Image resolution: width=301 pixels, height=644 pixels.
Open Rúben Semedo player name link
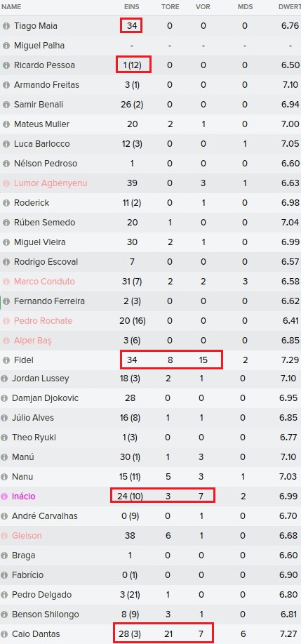pos(45,223)
